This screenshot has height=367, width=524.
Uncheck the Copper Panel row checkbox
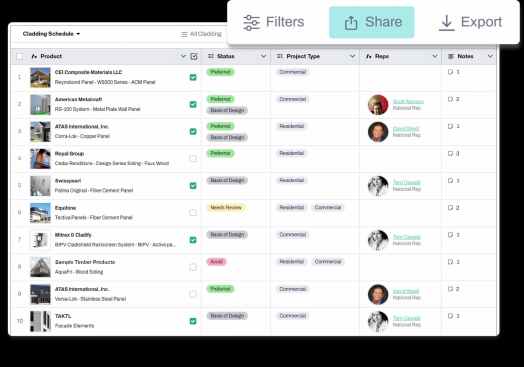(193, 131)
